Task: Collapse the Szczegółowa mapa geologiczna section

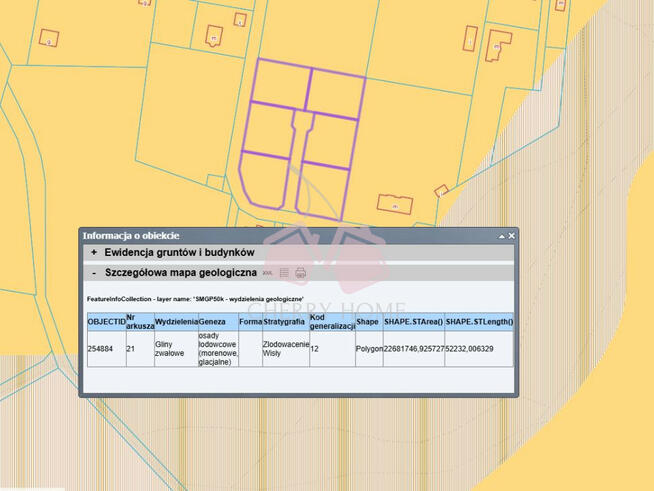Action: [x=94, y=273]
